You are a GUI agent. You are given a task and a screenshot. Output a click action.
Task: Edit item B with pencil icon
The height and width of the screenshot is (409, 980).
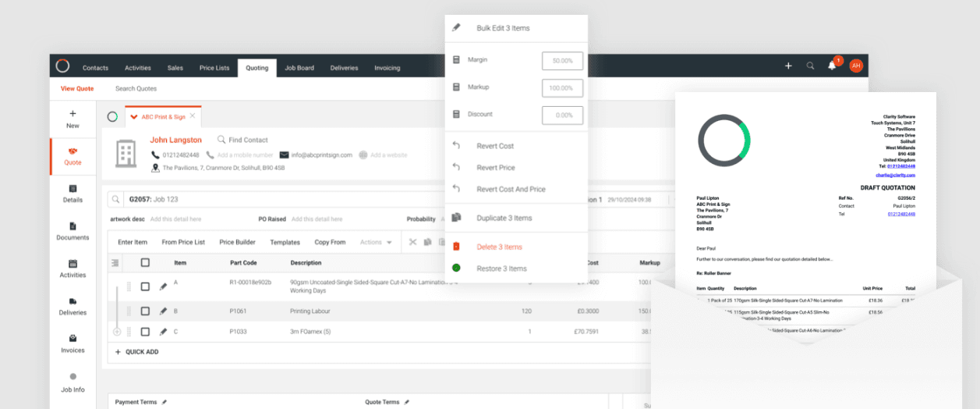163,311
